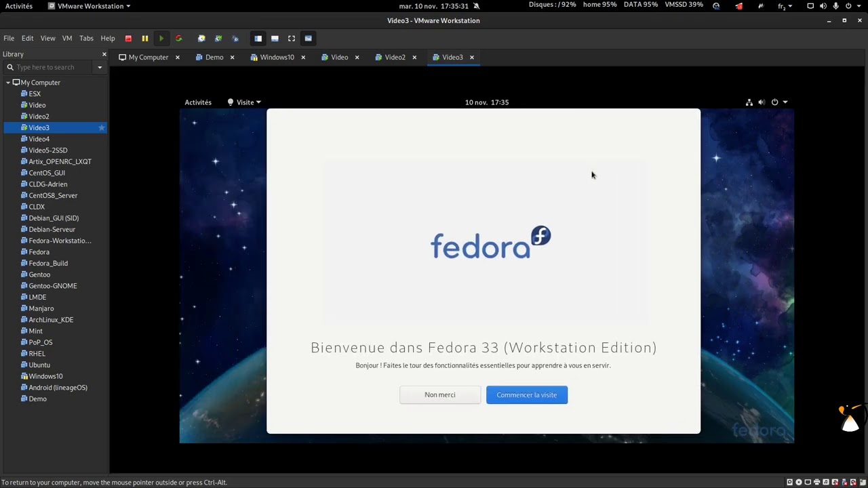This screenshot has width=868, height=488.
Task: Close the Demo tab
Action: click(232, 58)
